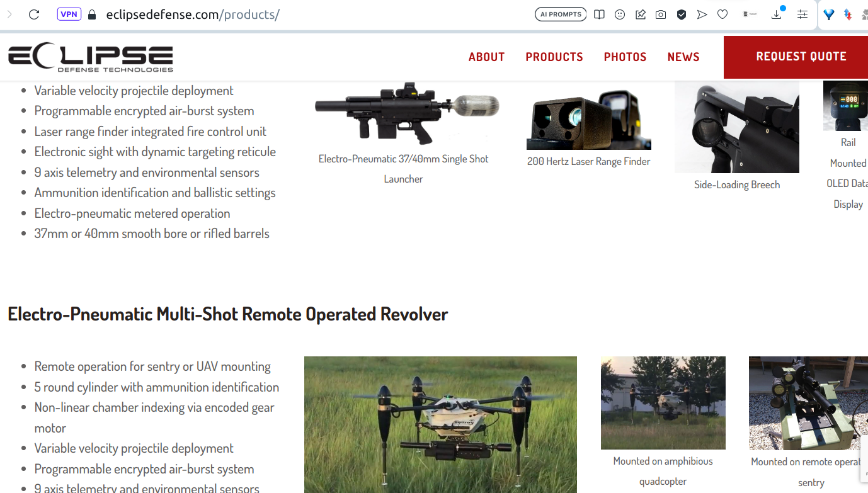Open the remote operated sentry photo
The width and height of the screenshot is (868, 493).
tap(808, 403)
